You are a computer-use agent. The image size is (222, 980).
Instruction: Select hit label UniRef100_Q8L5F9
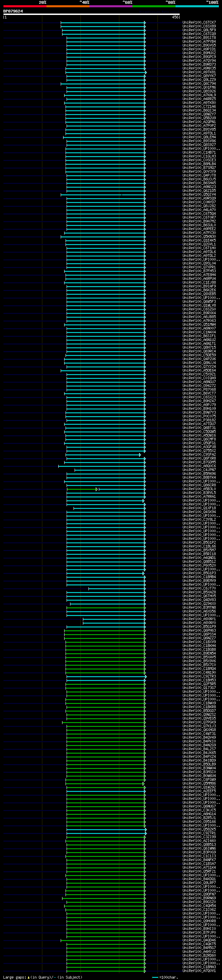click(x=199, y=30)
